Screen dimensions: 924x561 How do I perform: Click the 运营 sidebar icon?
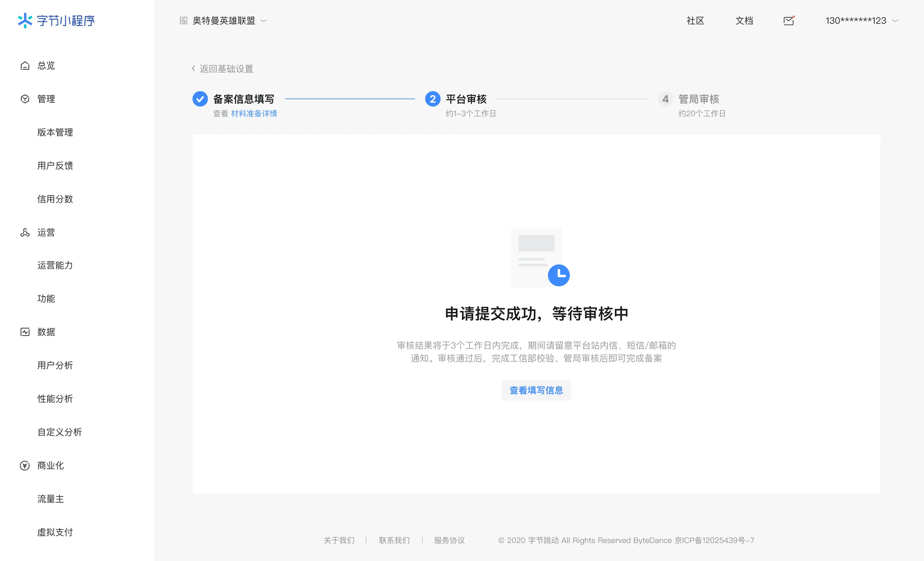click(25, 232)
